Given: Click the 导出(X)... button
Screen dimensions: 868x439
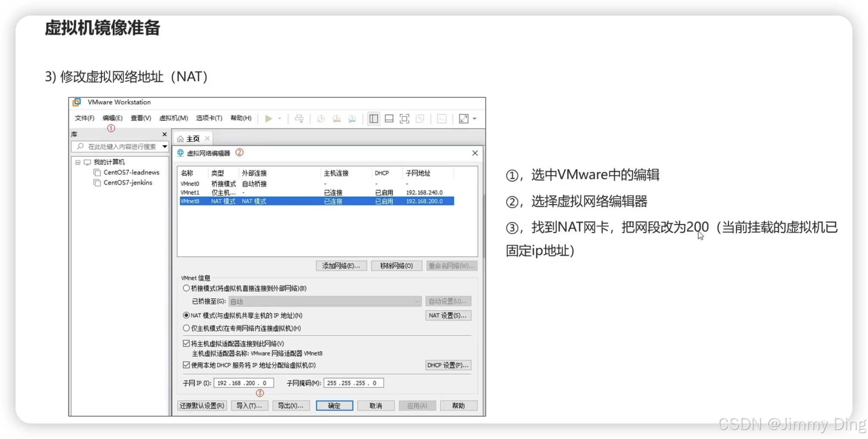Looking at the screenshot, I should (291, 406).
